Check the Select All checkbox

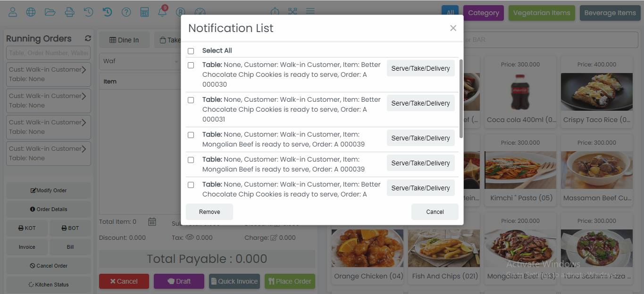pos(191,51)
